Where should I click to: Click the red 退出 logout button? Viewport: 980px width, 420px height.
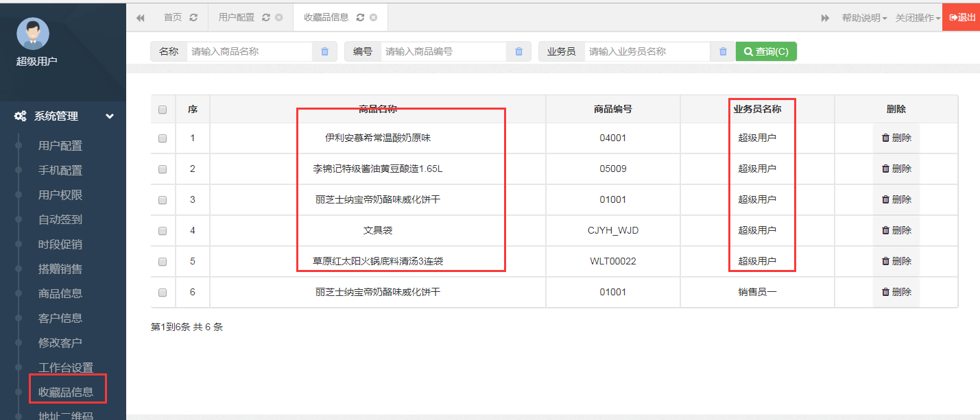click(961, 18)
